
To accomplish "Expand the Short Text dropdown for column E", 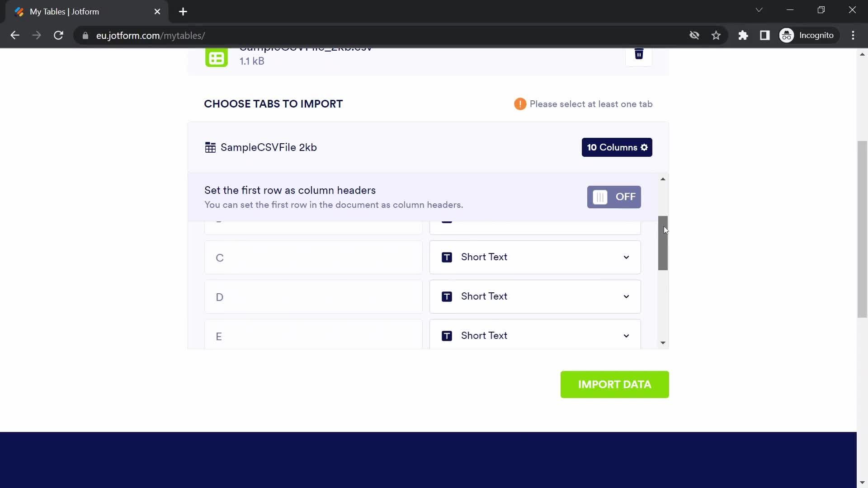I will pyautogui.click(x=627, y=335).
